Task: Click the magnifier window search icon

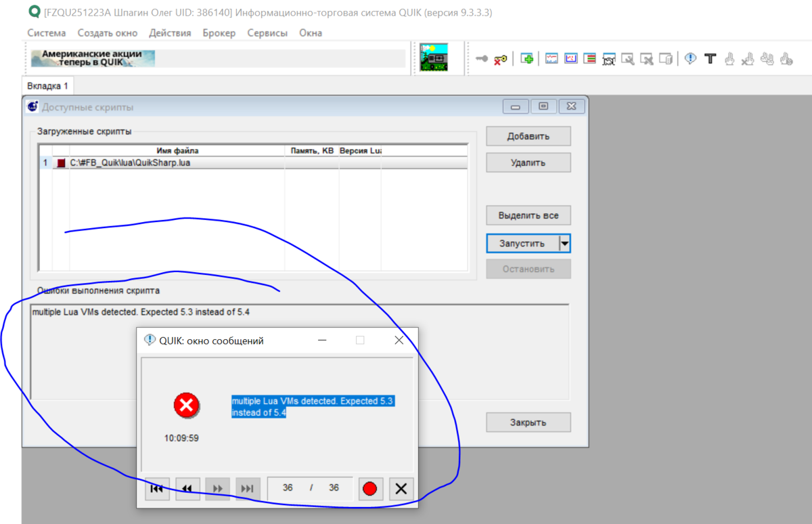Action: [628, 59]
